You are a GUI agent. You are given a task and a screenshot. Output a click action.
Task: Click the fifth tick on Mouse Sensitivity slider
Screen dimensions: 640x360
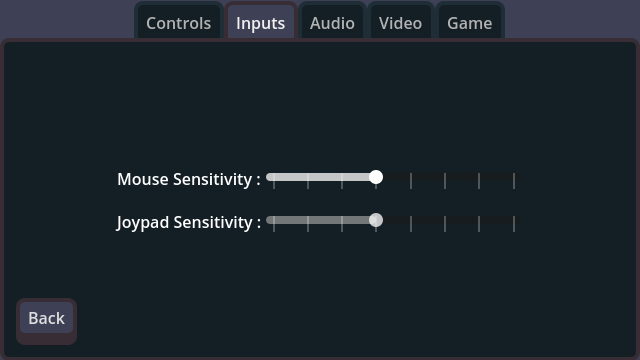coord(411,181)
